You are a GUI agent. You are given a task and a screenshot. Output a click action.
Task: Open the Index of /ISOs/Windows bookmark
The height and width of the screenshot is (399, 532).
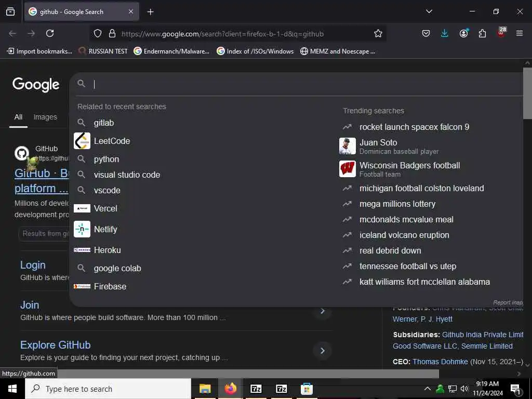coord(256,51)
